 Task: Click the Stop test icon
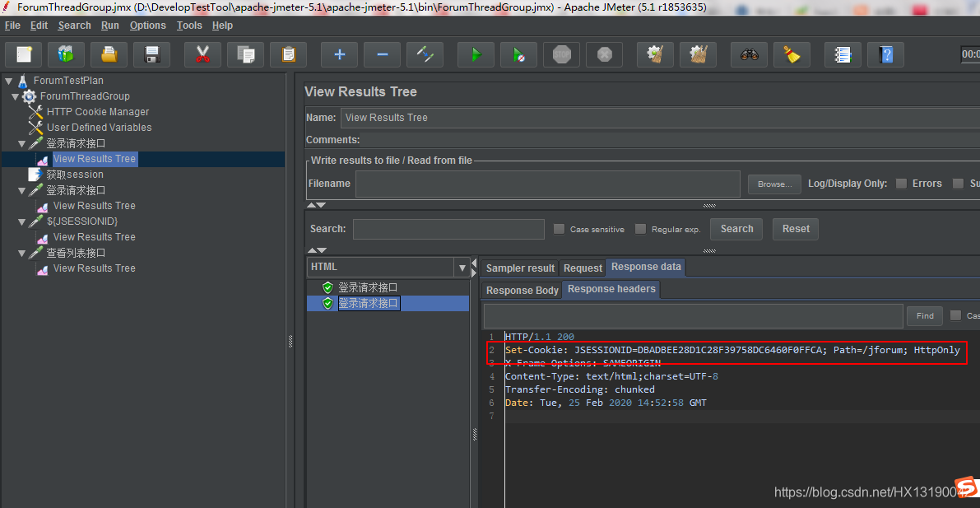coord(561,54)
